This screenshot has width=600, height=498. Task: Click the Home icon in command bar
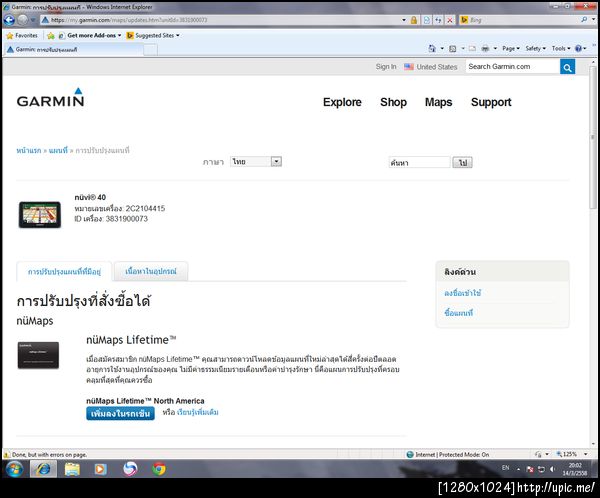(x=432, y=48)
